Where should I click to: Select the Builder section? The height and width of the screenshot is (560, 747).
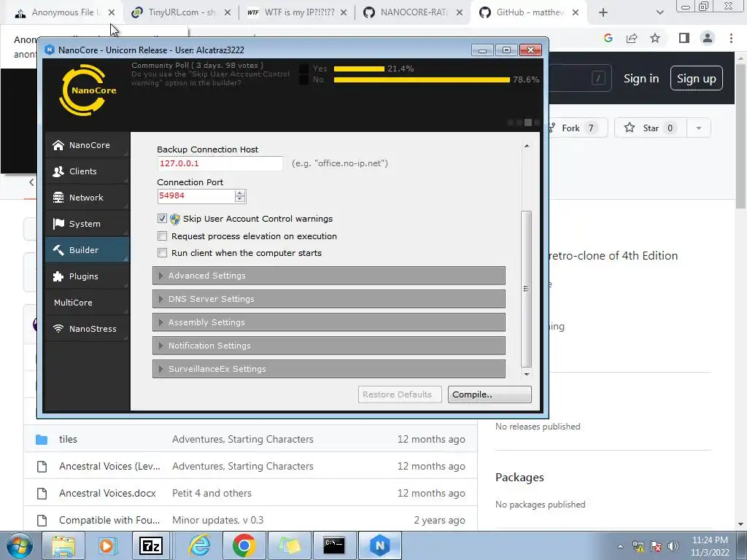pos(88,250)
